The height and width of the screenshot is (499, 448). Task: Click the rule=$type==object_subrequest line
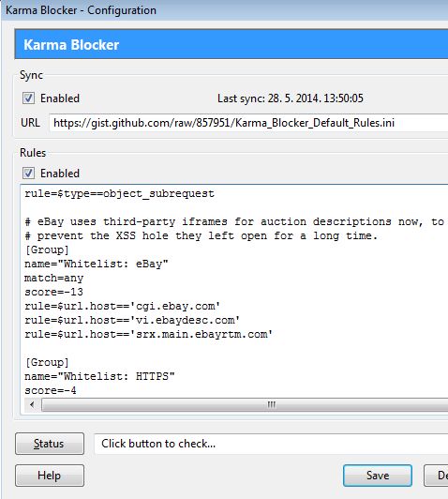(x=119, y=193)
